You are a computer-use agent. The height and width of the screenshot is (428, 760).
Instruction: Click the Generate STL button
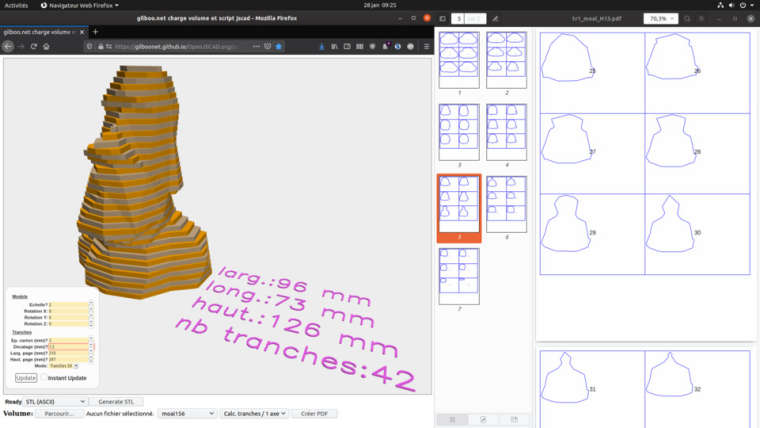[116, 401]
